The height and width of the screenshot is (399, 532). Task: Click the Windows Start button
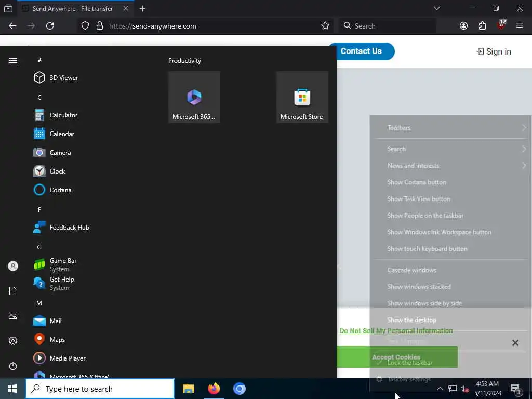[x=12, y=389]
